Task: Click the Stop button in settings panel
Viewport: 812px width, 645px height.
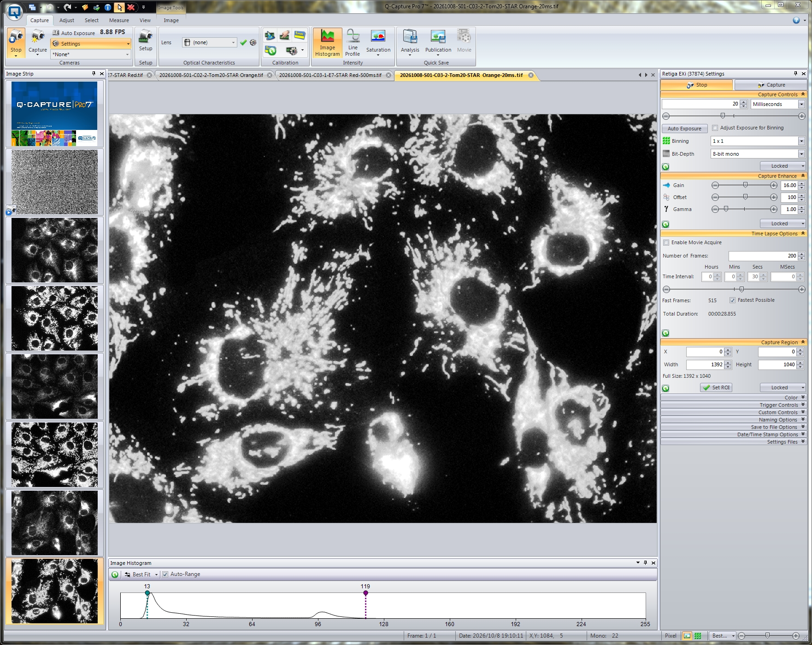Action: [696, 85]
